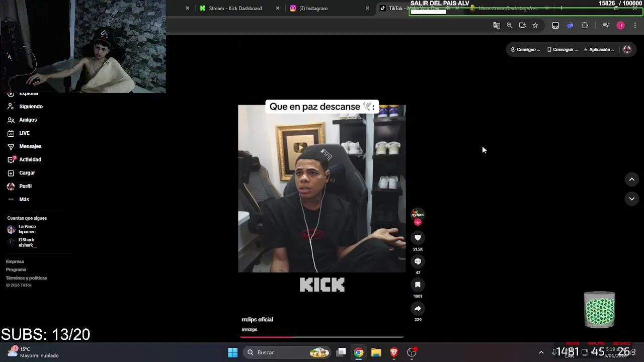Open the blue bird-shaped extension icon
This screenshot has height=362, width=644.
[x=570, y=25]
